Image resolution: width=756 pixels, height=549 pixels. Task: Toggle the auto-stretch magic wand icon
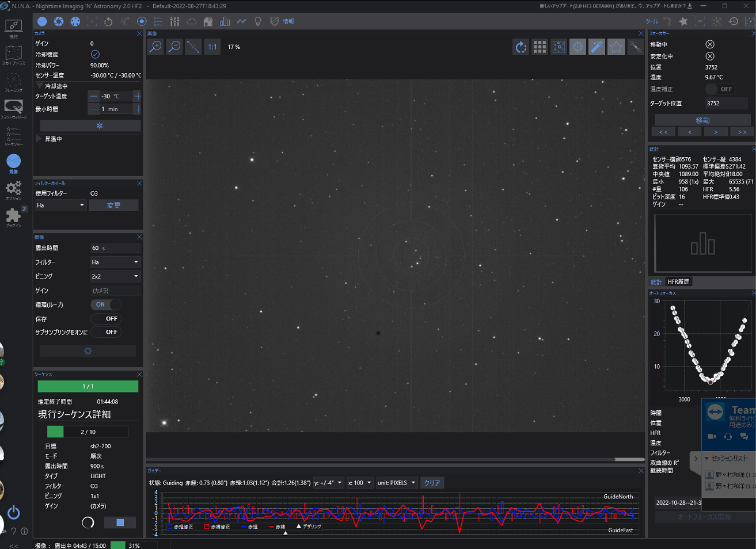point(597,47)
